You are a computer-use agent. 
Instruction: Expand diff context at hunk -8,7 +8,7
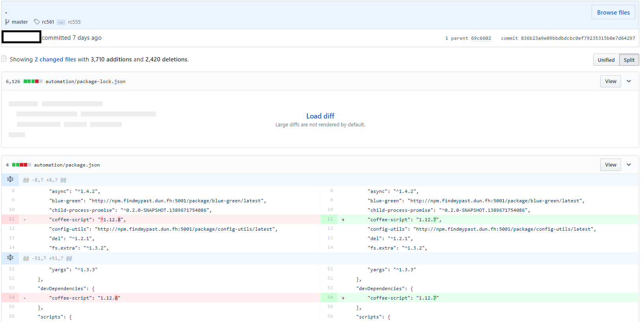[x=10, y=180]
